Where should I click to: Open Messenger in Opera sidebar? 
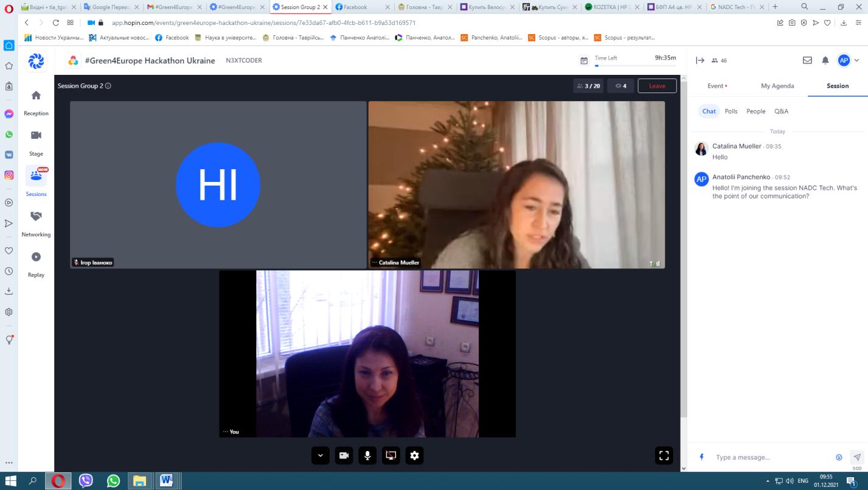9,114
